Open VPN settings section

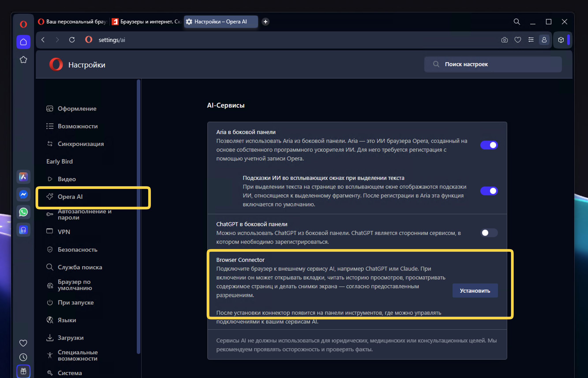coord(64,232)
